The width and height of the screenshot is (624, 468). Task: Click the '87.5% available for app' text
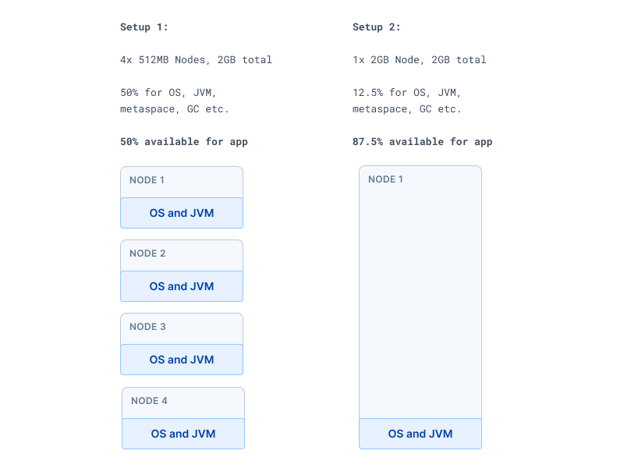click(422, 142)
